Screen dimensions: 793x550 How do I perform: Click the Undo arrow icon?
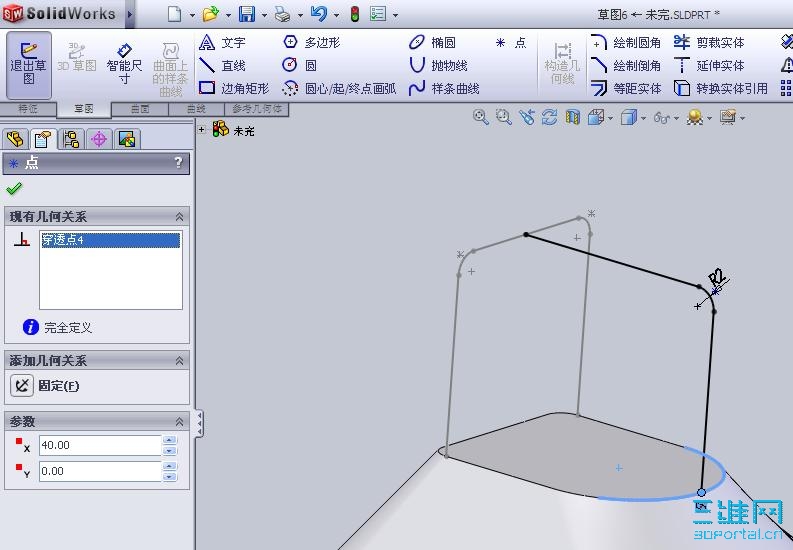(319, 14)
